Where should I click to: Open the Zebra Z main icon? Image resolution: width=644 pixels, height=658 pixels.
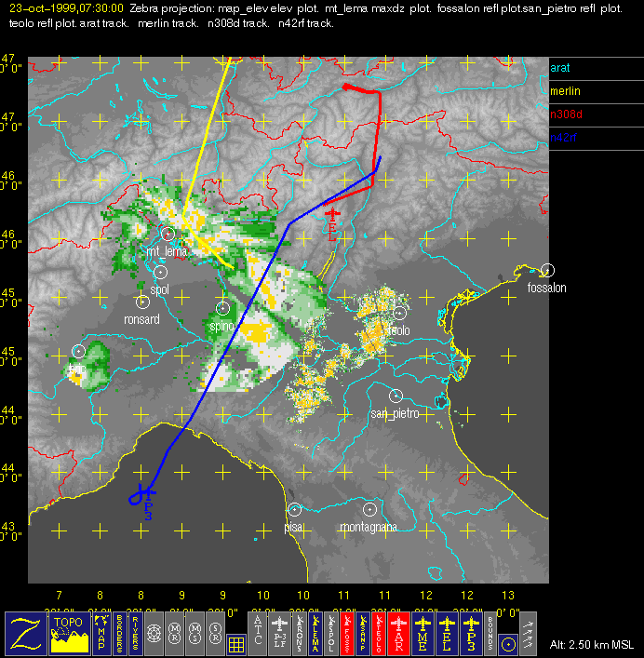[x=25, y=633]
